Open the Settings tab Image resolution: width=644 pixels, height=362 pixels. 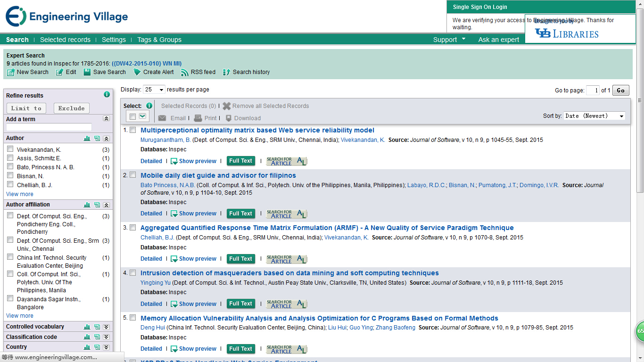coord(114,40)
